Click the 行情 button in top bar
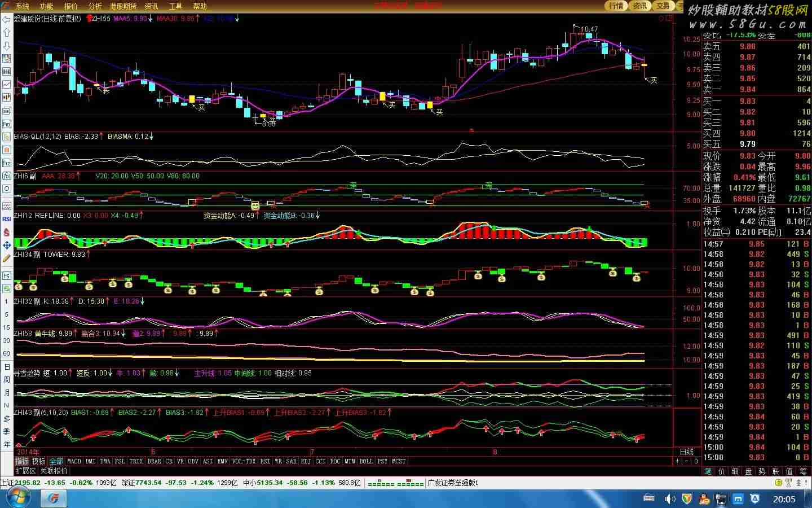812x508 pixels. click(616, 6)
